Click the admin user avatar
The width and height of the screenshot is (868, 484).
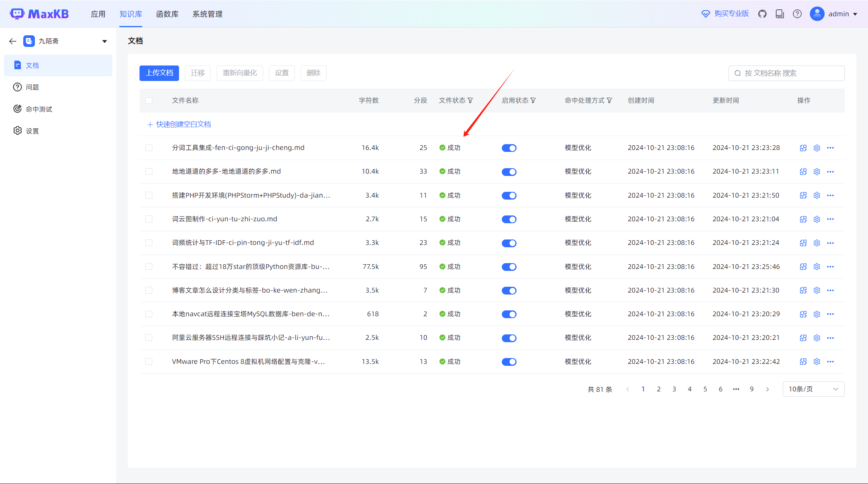(817, 14)
